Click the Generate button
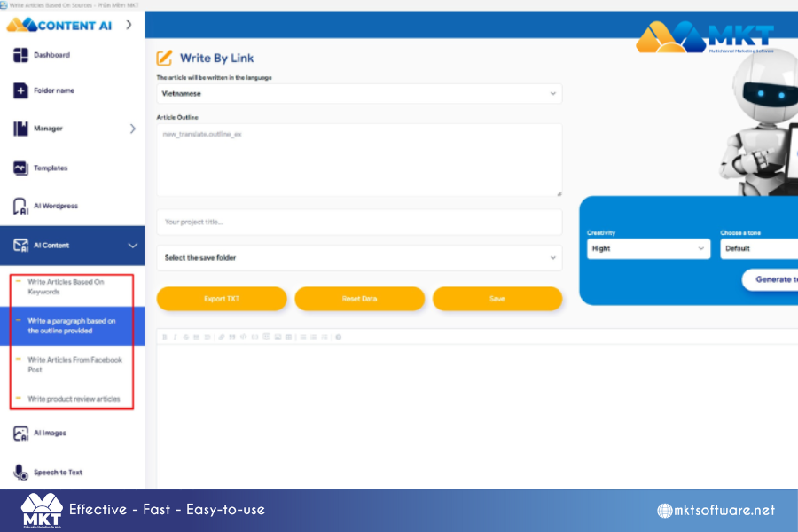 [x=770, y=279]
